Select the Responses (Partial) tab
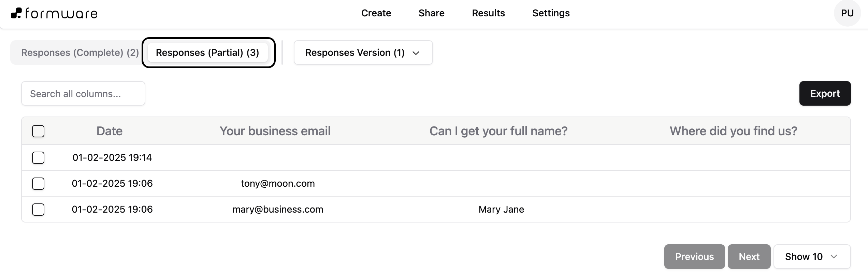Image resolution: width=868 pixels, height=276 pixels. click(207, 52)
